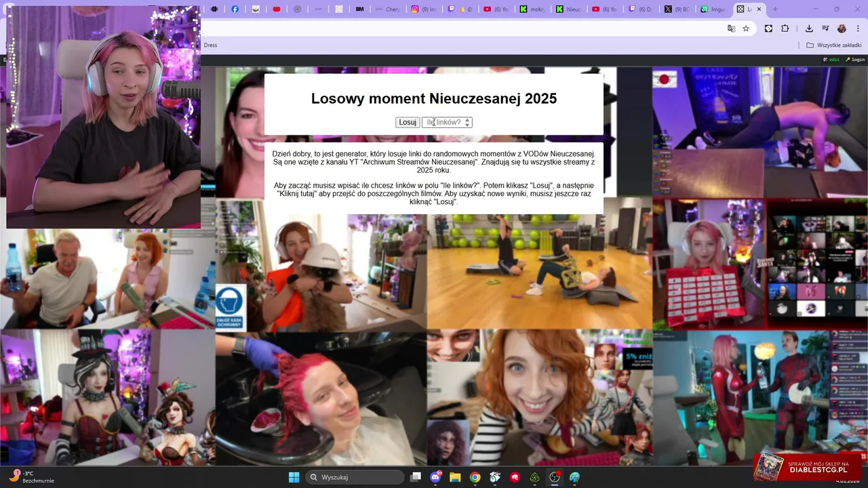
Task: Open the Imgur browser tab
Action: pyautogui.click(x=714, y=9)
